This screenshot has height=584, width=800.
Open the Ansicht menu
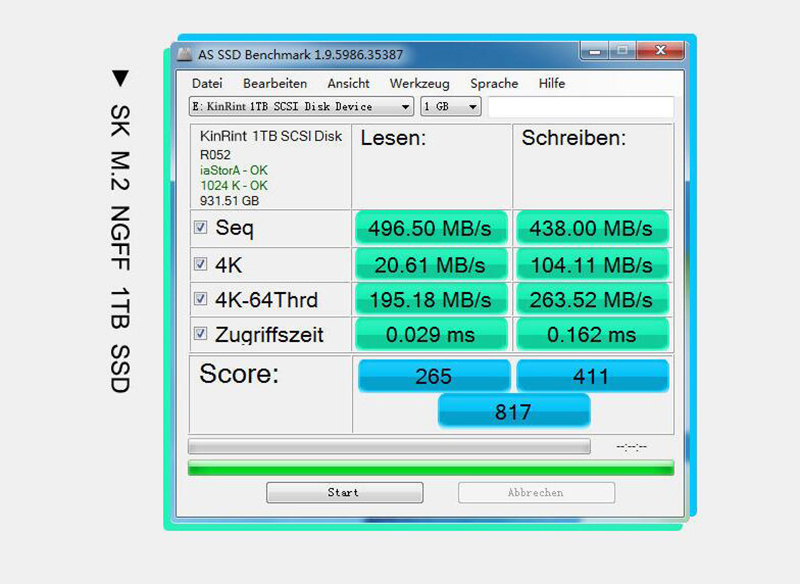pyautogui.click(x=348, y=84)
